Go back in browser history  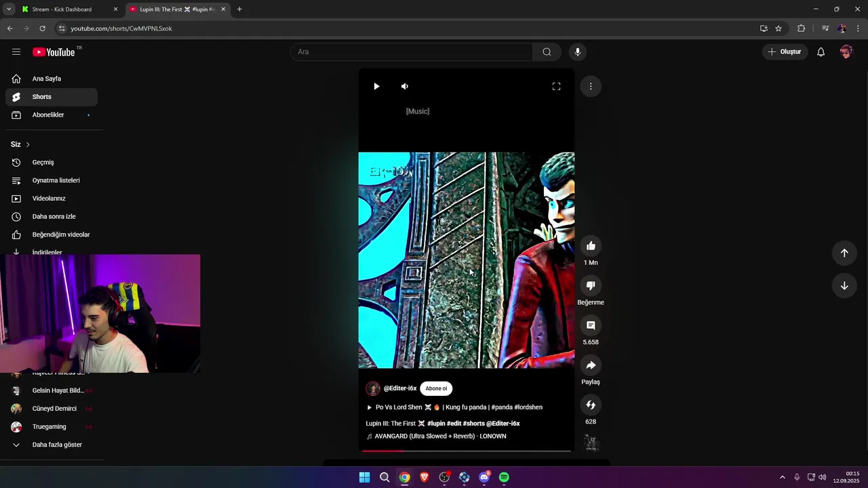9,28
